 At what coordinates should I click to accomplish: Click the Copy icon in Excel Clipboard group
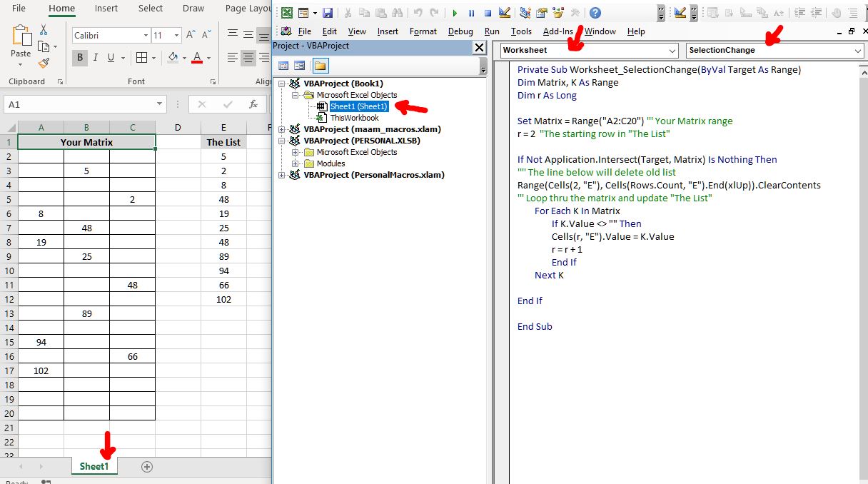point(43,46)
